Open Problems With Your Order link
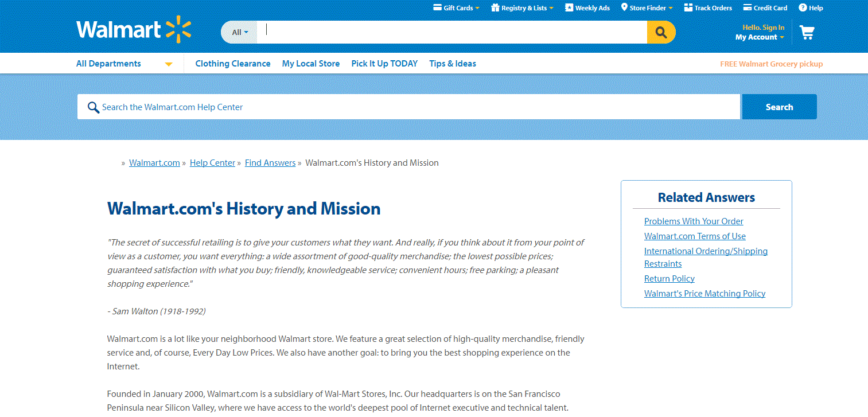This screenshot has width=868, height=417. coord(694,221)
